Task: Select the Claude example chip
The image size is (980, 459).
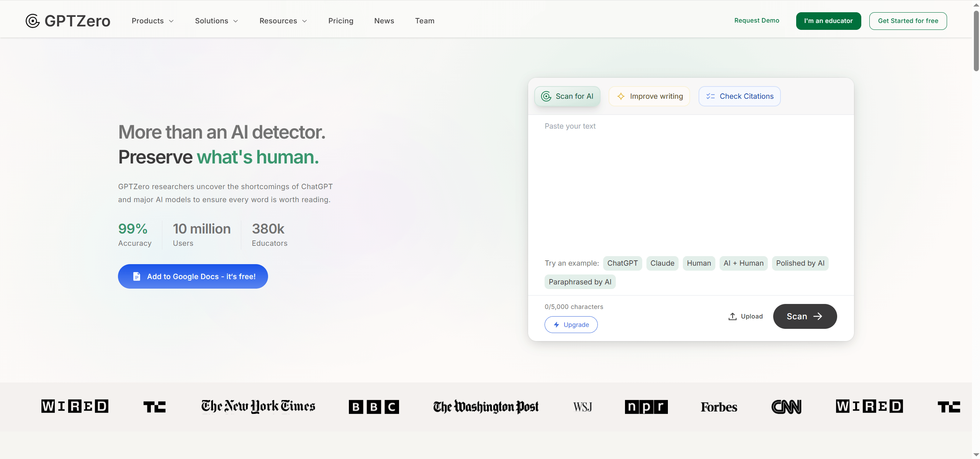Action: click(x=662, y=263)
